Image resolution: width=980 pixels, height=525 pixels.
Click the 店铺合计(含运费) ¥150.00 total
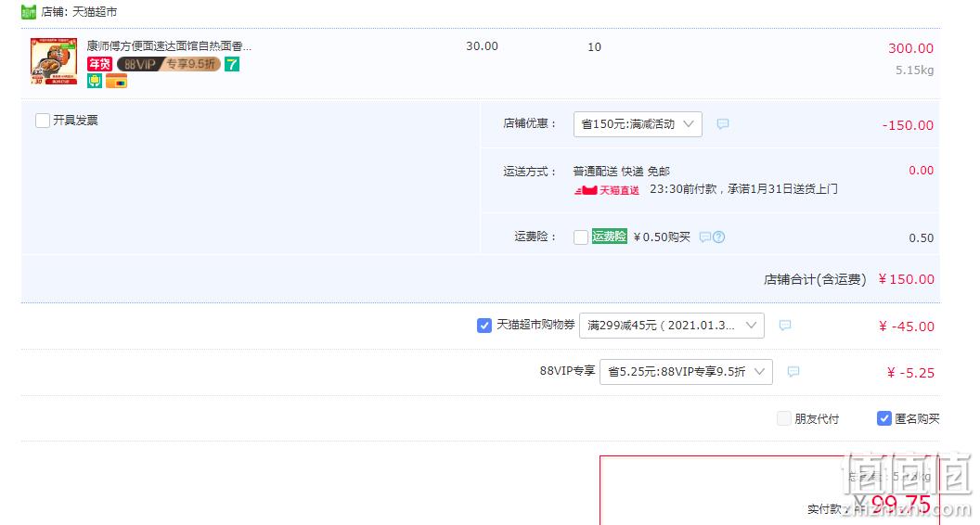849,279
